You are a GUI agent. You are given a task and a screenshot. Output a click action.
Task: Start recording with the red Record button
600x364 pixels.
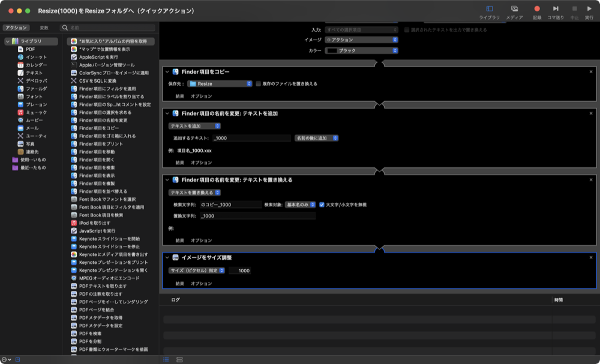537,8
